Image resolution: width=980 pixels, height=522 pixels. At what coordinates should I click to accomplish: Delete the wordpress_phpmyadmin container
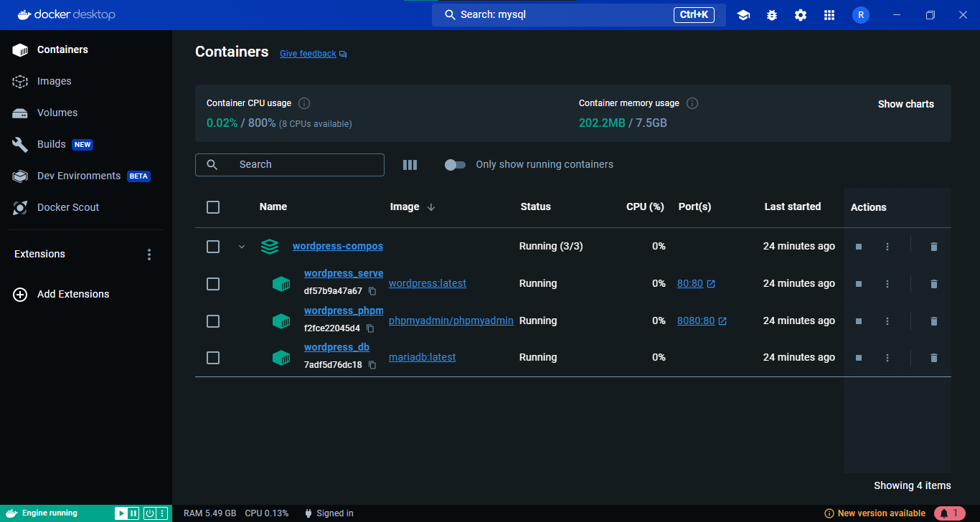[x=933, y=321]
